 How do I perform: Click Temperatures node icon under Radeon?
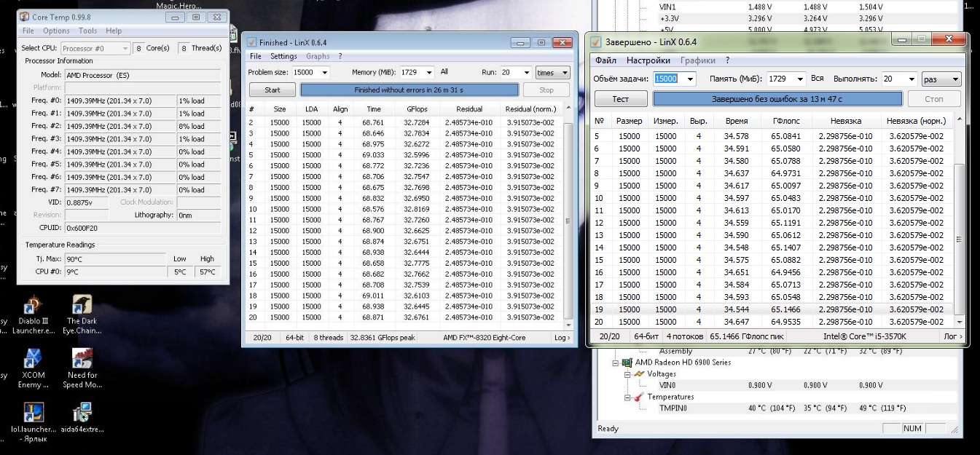click(x=640, y=397)
